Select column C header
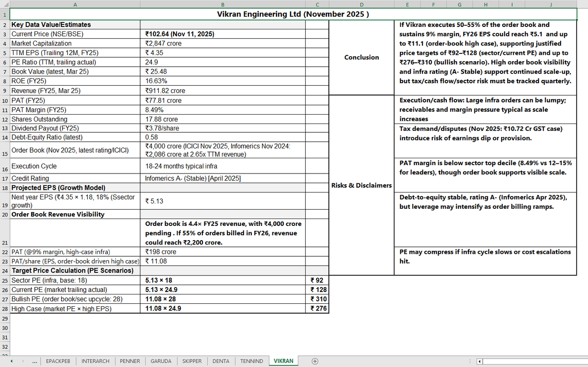Screen dimensions: 588x367 pos(317,4)
